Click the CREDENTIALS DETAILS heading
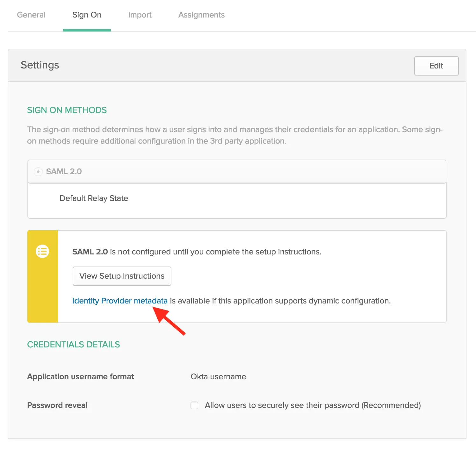The width and height of the screenshot is (476, 449). tap(74, 344)
